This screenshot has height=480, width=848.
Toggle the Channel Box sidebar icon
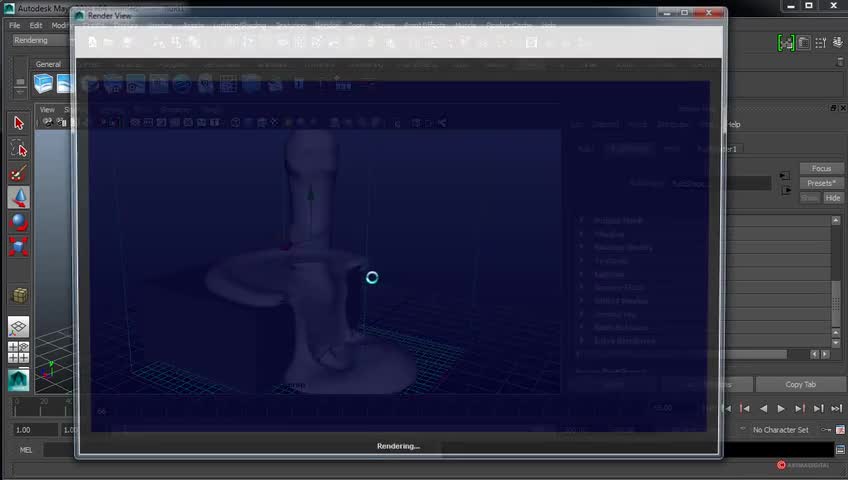[838, 42]
